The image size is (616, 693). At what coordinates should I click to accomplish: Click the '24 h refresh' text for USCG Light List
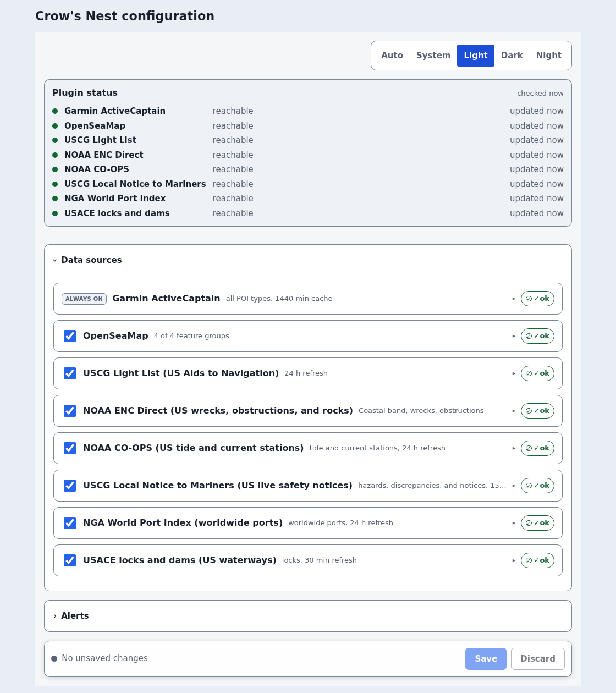click(306, 373)
